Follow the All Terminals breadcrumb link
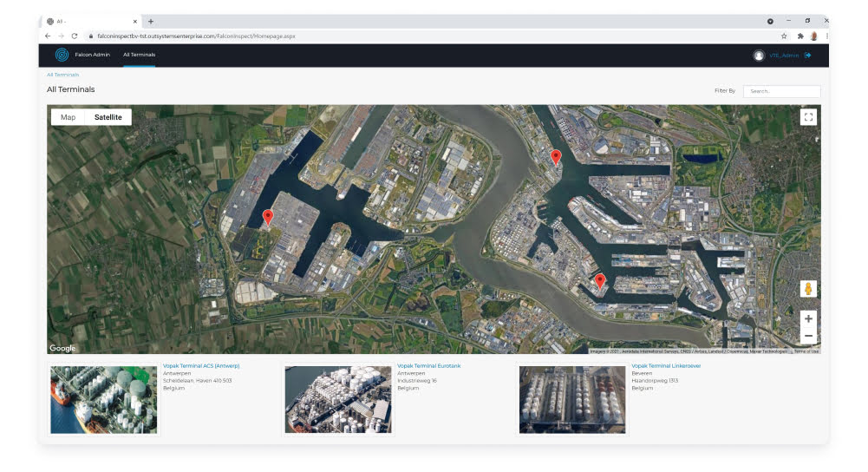Image resolution: width=868 pixels, height=472 pixels. tap(62, 75)
